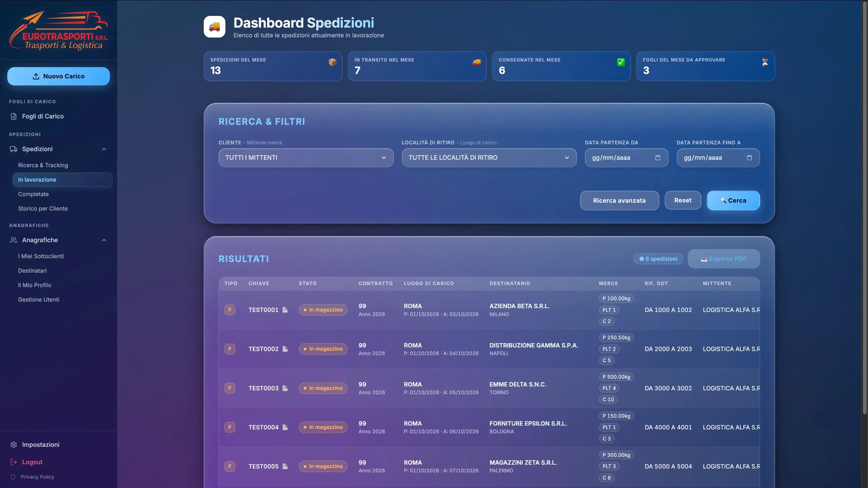868x488 pixels.
Task: Open calendar picker for Data Partenza Fino A
Action: (749, 158)
